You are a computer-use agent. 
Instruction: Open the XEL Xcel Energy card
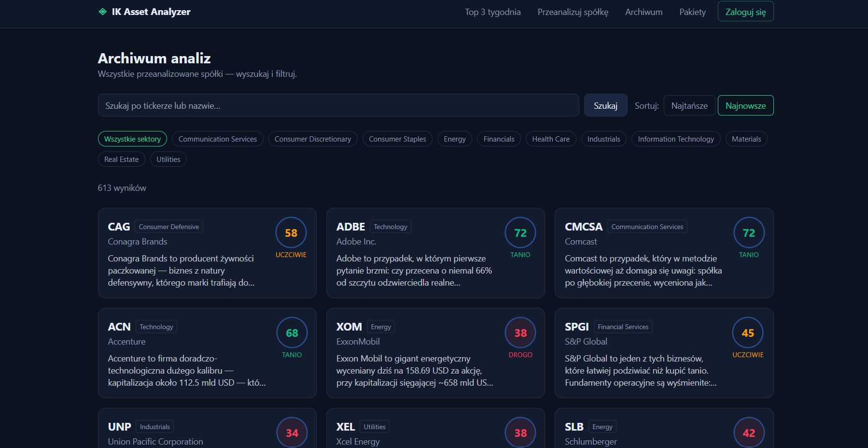[x=435, y=428]
